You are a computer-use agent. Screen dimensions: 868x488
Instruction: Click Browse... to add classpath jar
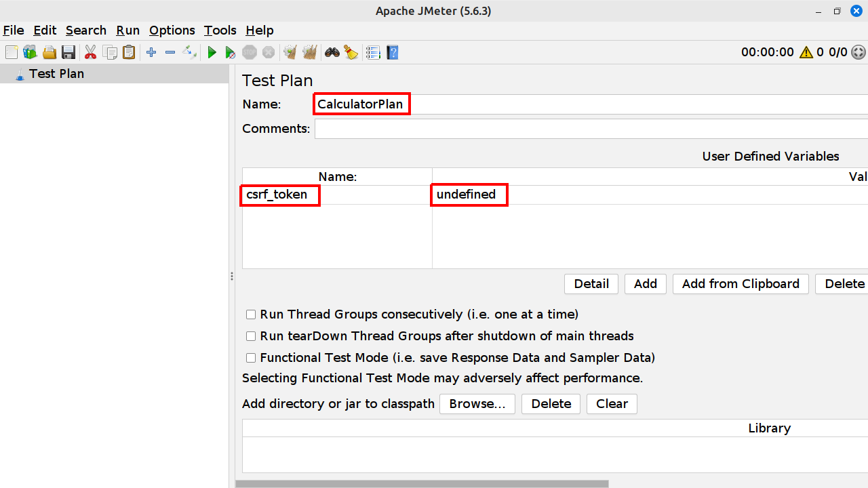click(477, 404)
